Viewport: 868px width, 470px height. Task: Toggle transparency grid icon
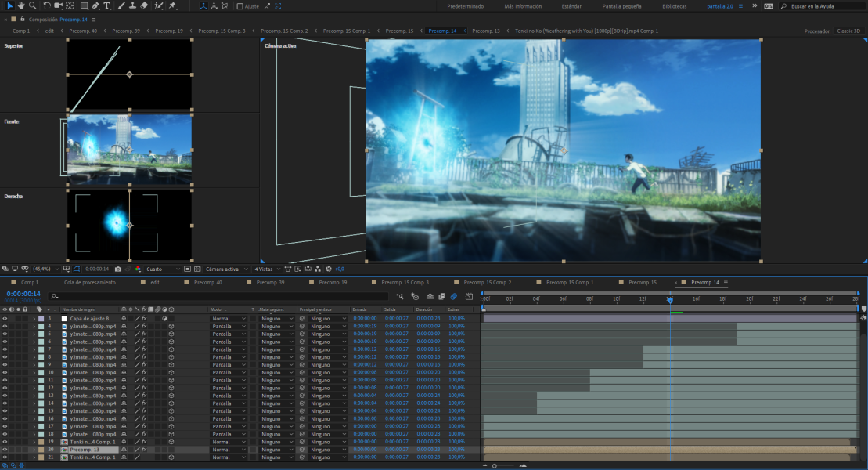(197, 269)
